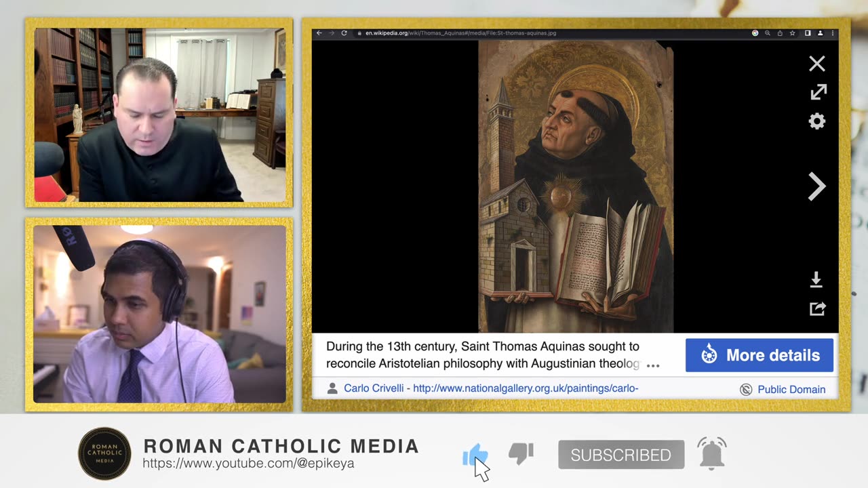Click the ROMAN CATHOLIC MEDIA title text
Viewport: 868px width, 488px height.
pos(281,446)
